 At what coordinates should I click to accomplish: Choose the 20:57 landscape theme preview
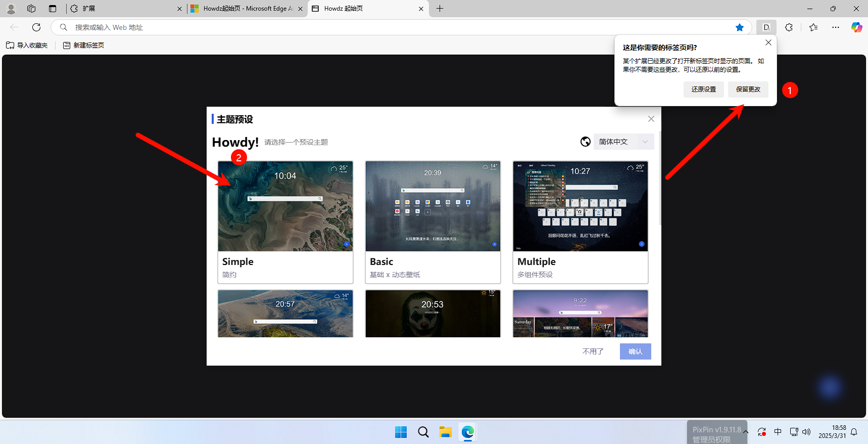click(285, 314)
